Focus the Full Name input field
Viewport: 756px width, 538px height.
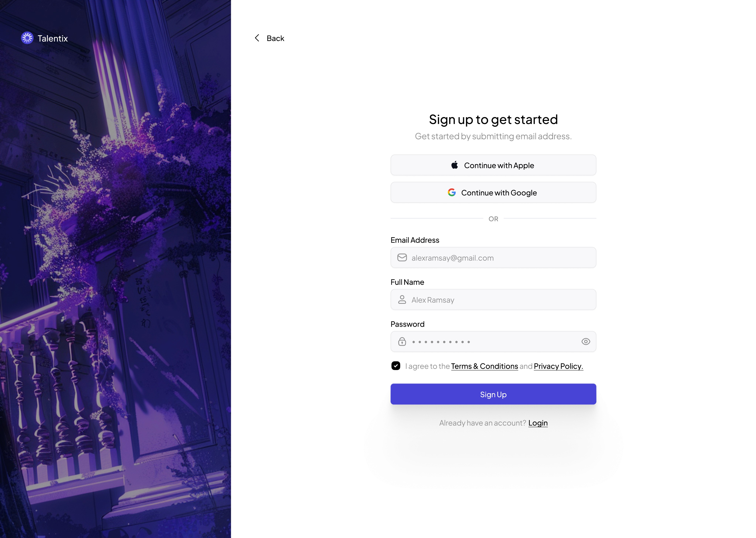(493, 300)
